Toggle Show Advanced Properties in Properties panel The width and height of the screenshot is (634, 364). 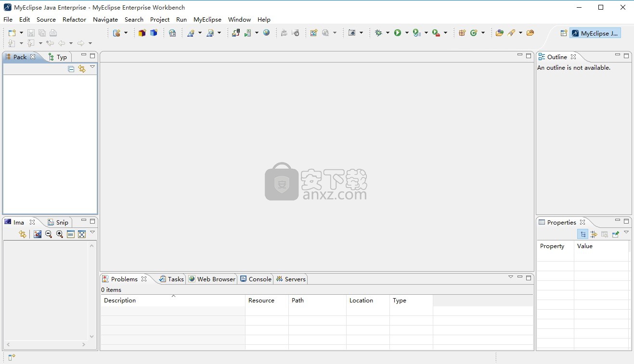[x=594, y=234]
